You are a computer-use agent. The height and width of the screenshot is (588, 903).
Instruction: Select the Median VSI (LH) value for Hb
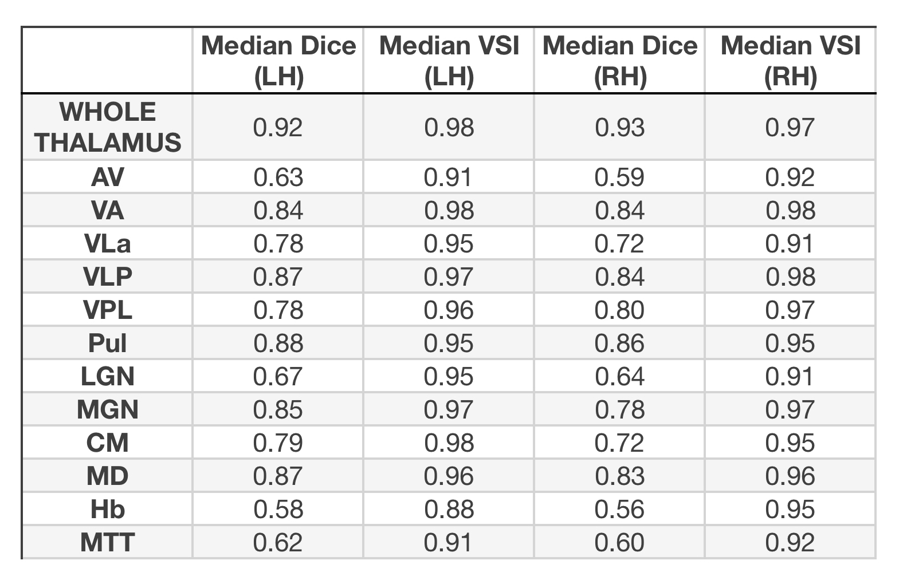[449, 510]
